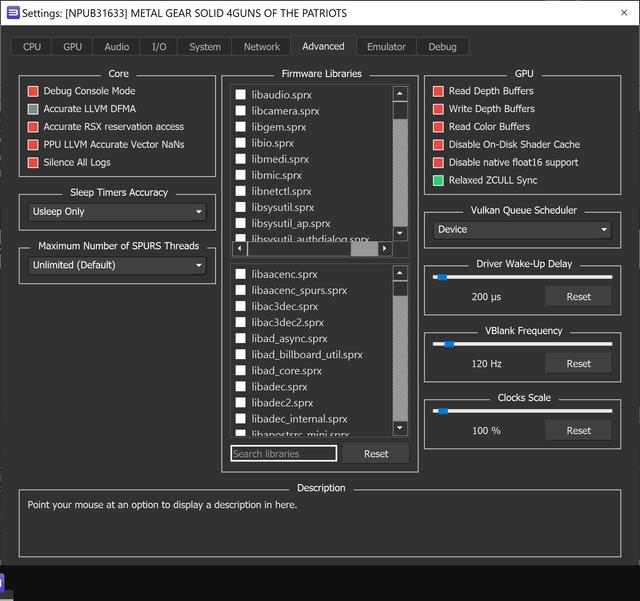Check libadec.sprx library
This screenshot has width=640, height=601.
(x=240, y=387)
